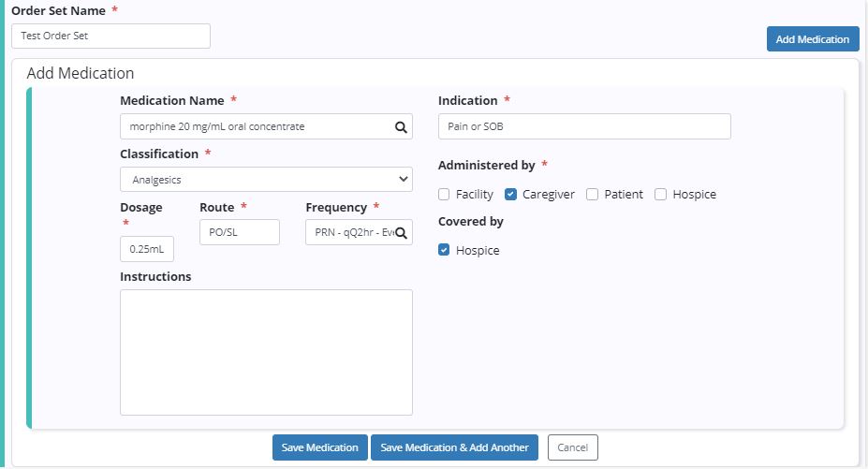Click the Frequency field with PRN text

pos(351,233)
